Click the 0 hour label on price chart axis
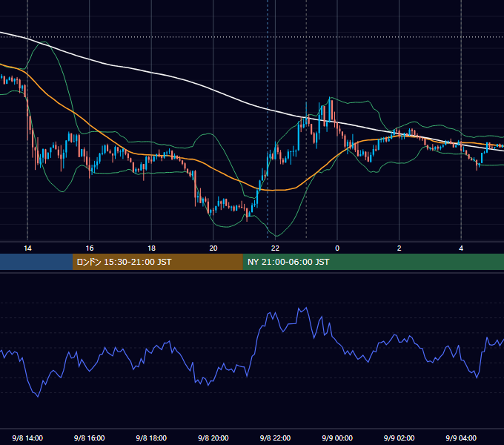 tap(337, 248)
